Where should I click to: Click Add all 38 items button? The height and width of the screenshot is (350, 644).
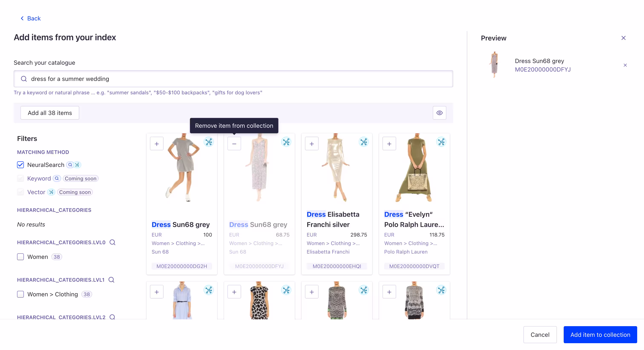(x=50, y=113)
